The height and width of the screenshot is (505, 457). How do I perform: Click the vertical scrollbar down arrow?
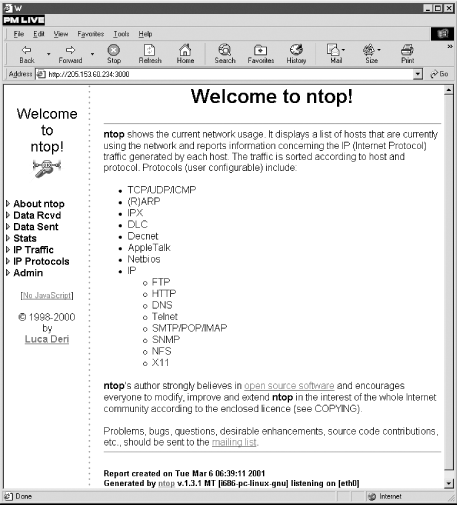449,483
